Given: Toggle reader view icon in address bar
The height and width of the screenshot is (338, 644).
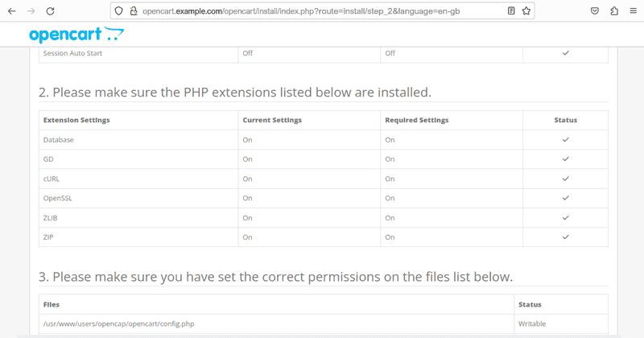Looking at the screenshot, I should pyautogui.click(x=511, y=11).
